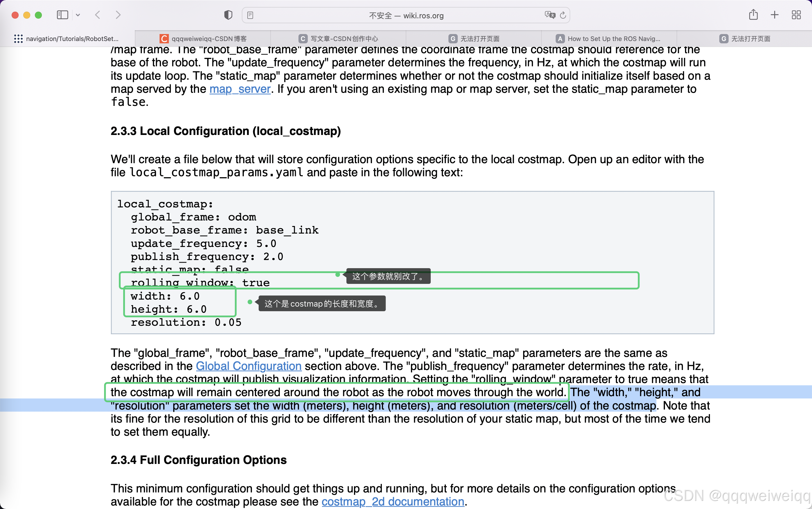
Task: Show the tab overview grid
Action: pyautogui.click(x=796, y=15)
